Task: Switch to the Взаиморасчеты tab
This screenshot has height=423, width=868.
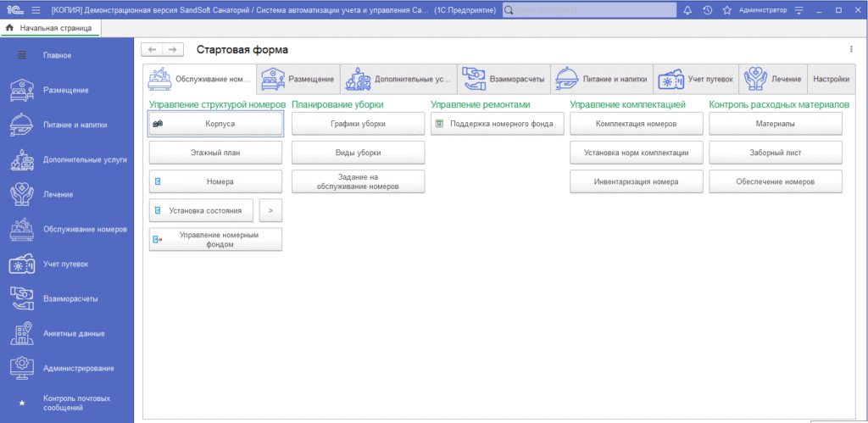Action: tap(504, 79)
